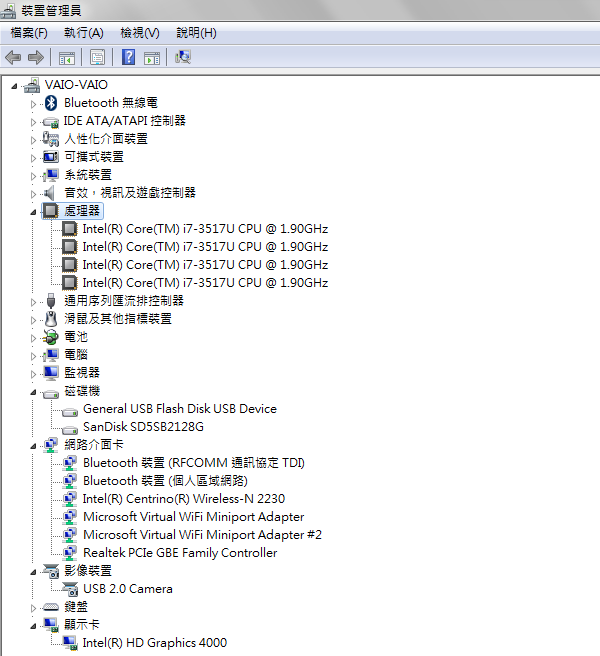Image resolution: width=600 pixels, height=656 pixels.
Task: Select Intel(R) Centrino(R) Wireless-N 2230
Action: click(184, 499)
